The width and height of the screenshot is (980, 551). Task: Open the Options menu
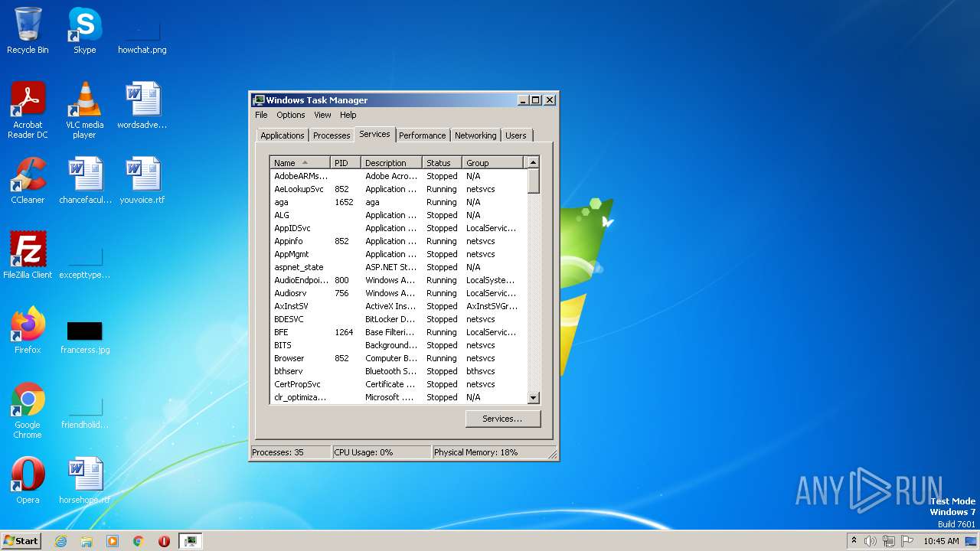pyautogui.click(x=291, y=115)
